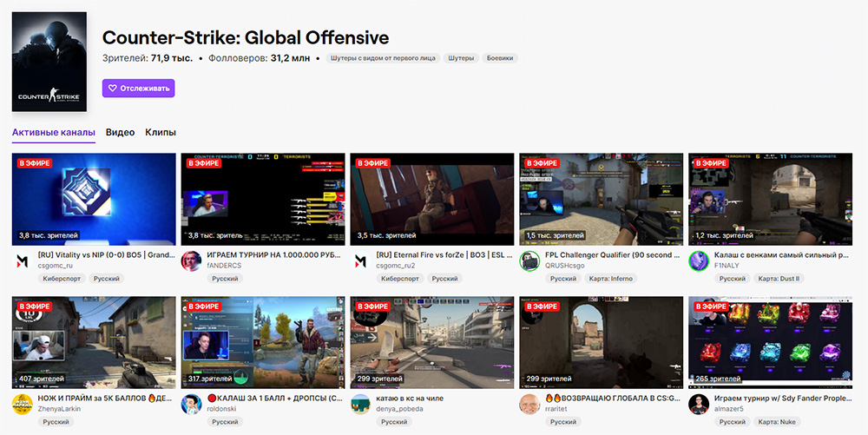Click Русский tag under rraritet
This screenshot has width=868, height=435.
(x=563, y=422)
